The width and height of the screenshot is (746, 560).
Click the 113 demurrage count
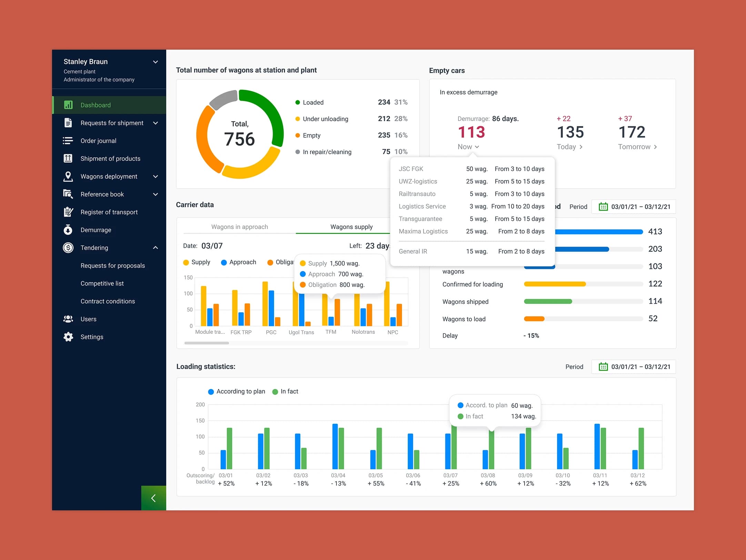(471, 132)
